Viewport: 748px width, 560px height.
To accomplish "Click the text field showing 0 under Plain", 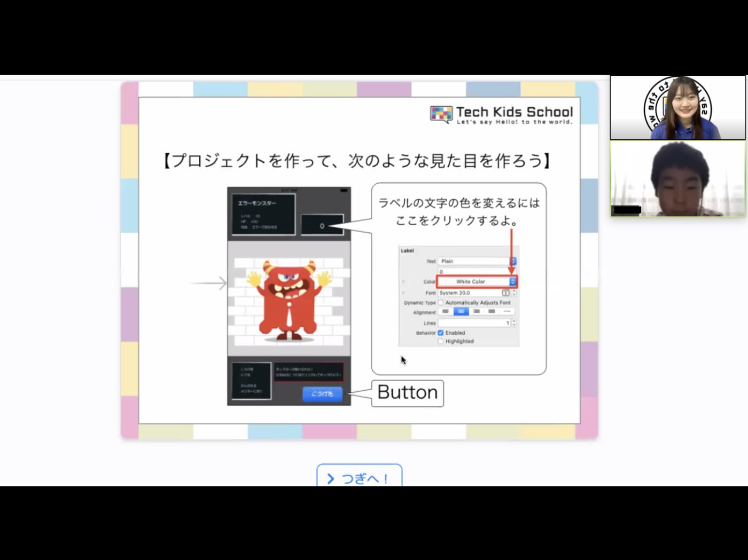I will (x=477, y=272).
